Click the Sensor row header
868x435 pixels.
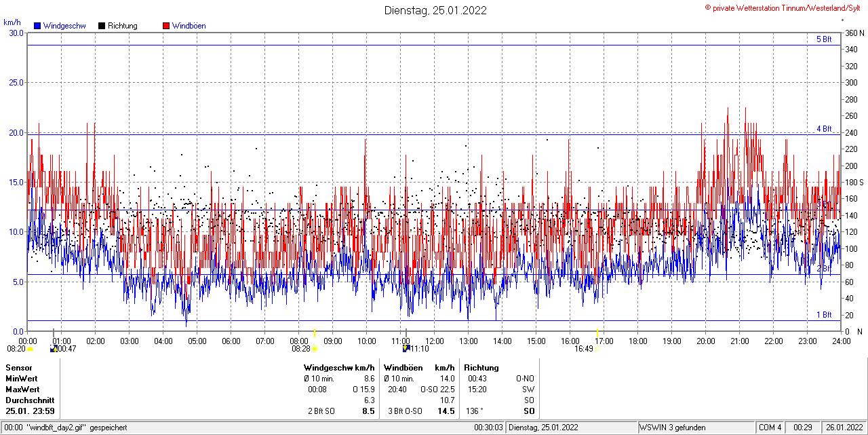pyautogui.click(x=19, y=368)
